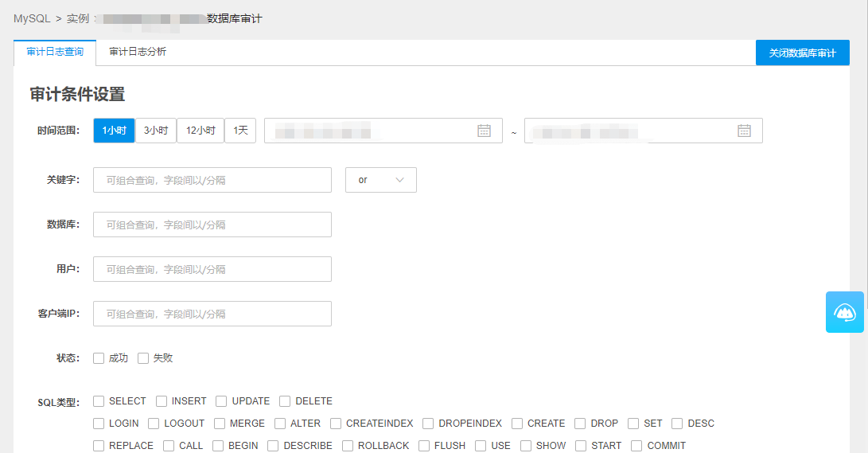The height and width of the screenshot is (453, 868).
Task: Enable the SELECT SQL type checkbox
Action: 99,401
